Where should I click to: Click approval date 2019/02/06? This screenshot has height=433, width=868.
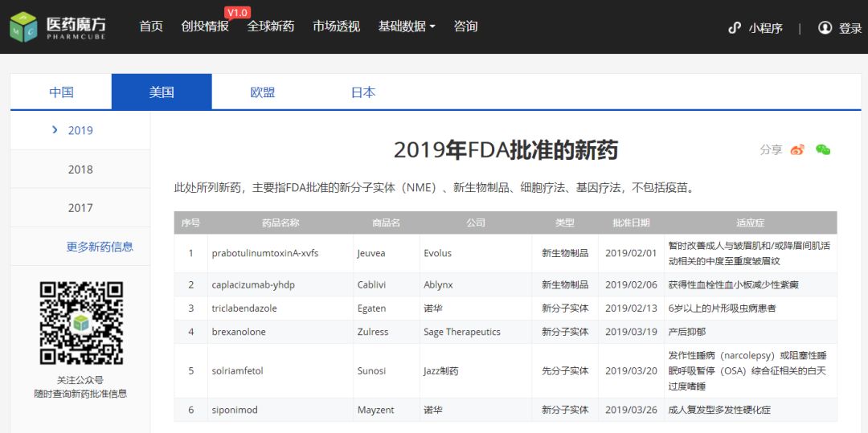click(631, 285)
